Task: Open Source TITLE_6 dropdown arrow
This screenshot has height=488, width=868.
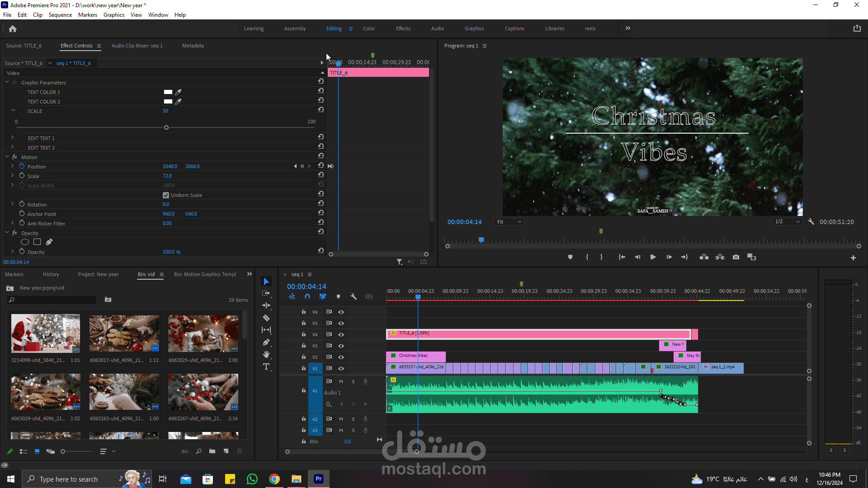Action: [x=50, y=63]
